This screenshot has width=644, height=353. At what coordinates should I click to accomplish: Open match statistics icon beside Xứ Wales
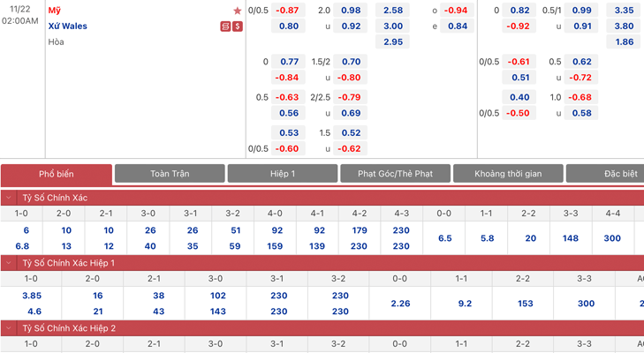tap(225, 26)
